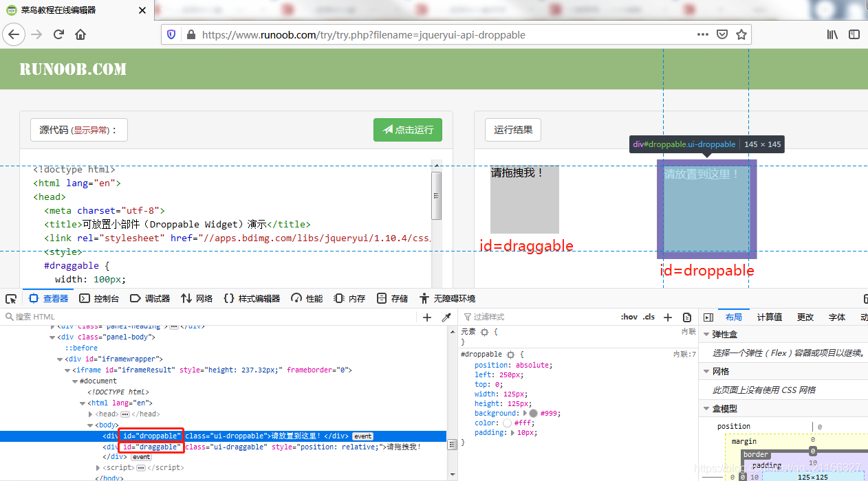
Task: Switch to the 计算值 tab
Action: (x=769, y=317)
